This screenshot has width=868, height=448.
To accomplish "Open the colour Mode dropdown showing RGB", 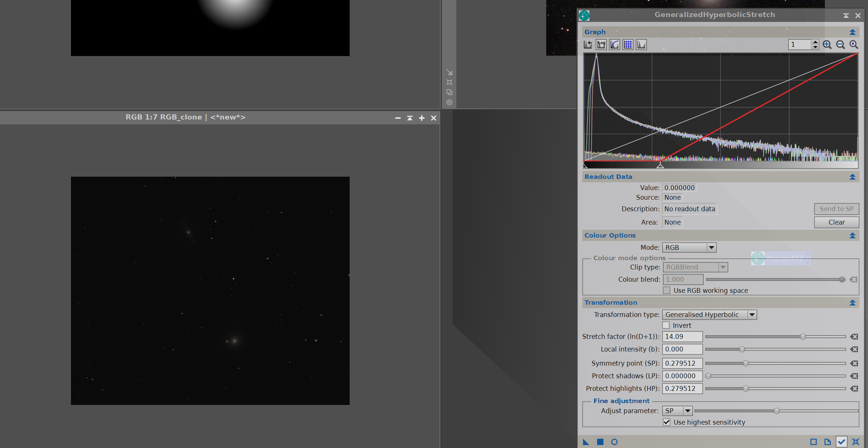I will (689, 248).
